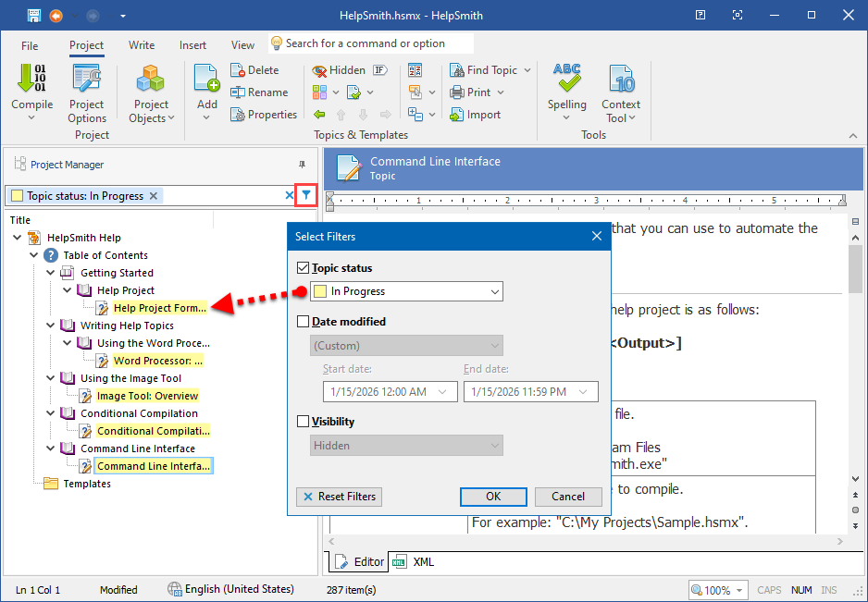The image size is (868, 602).
Task: Open the filter icon in Project Manager
Action: coord(306,195)
